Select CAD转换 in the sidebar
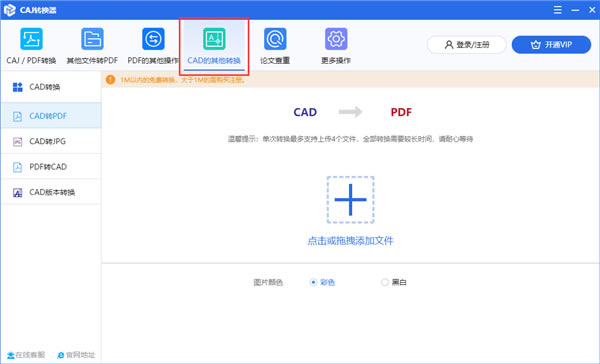 coord(51,87)
